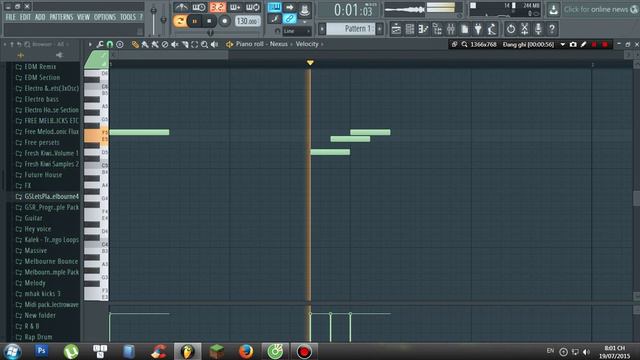The height and width of the screenshot is (360, 640).
Task: Open the Piano roll window button
Action: click(423, 29)
